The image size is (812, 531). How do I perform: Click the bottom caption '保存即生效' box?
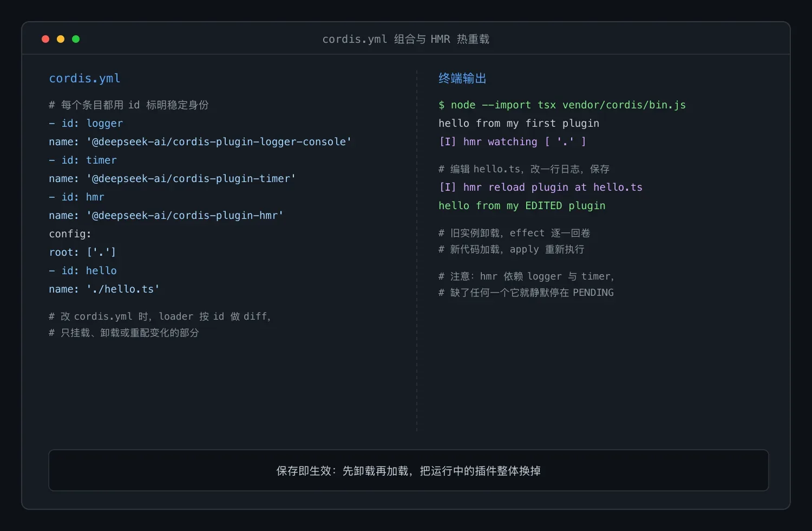click(x=409, y=470)
